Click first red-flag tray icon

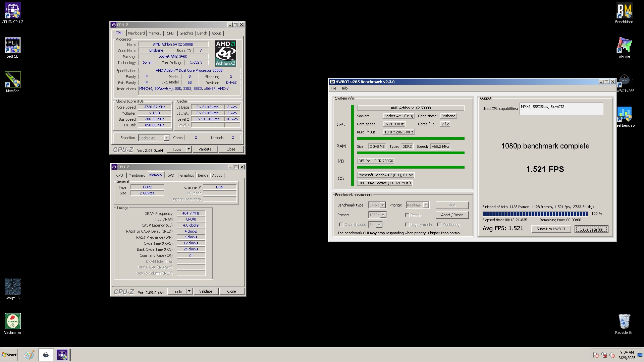596,355
